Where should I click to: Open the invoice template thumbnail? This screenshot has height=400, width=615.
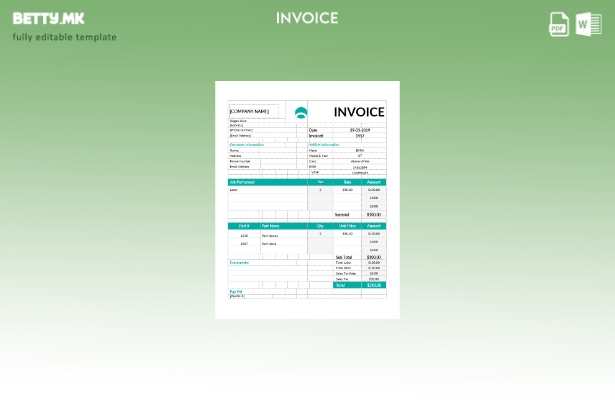[x=307, y=200]
